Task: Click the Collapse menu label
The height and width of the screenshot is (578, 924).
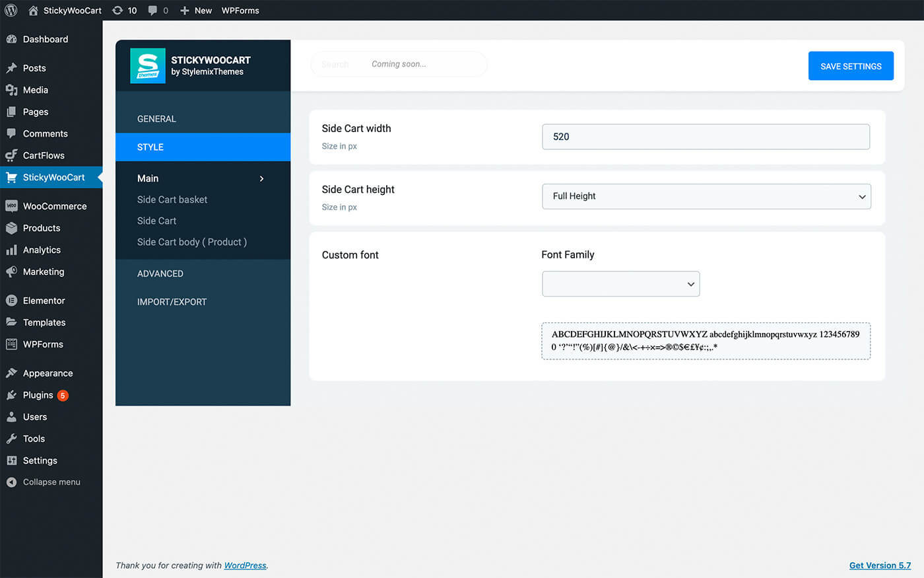Action: coord(51,482)
